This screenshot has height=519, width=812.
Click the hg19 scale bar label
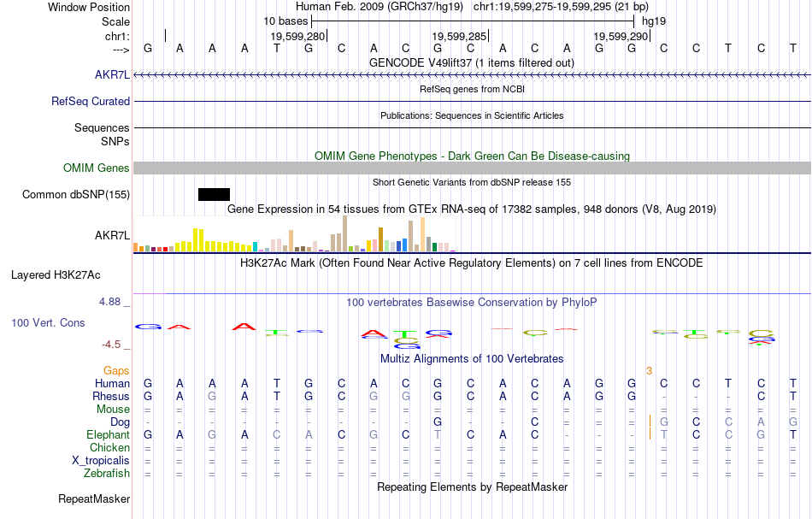click(654, 21)
